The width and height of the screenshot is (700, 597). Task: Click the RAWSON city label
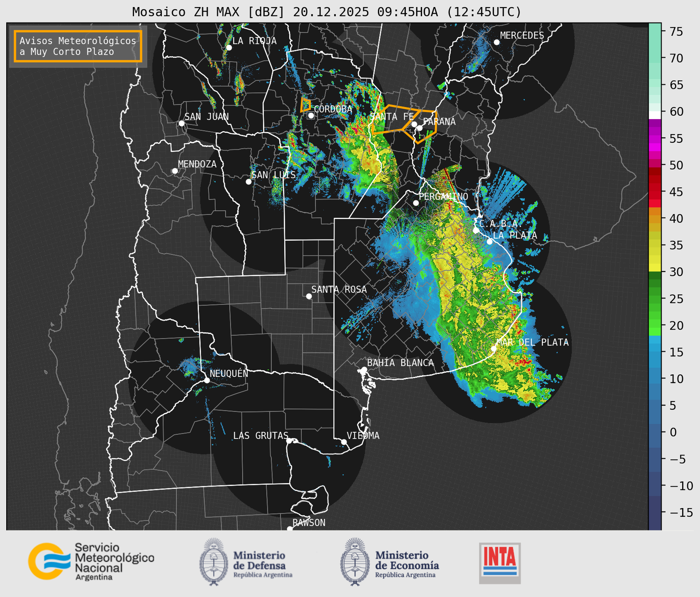pyautogui.click(x=309, y=523)
